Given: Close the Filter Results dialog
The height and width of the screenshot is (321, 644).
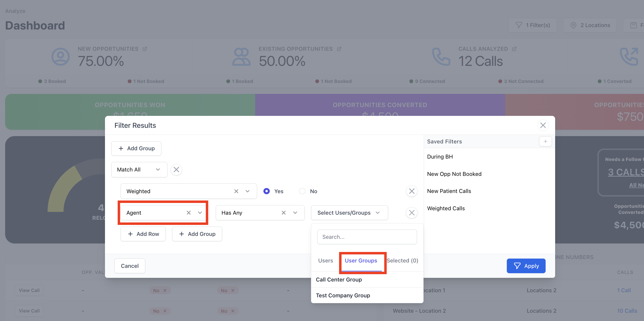Looking at the screenshot, I should click(543, 125).
